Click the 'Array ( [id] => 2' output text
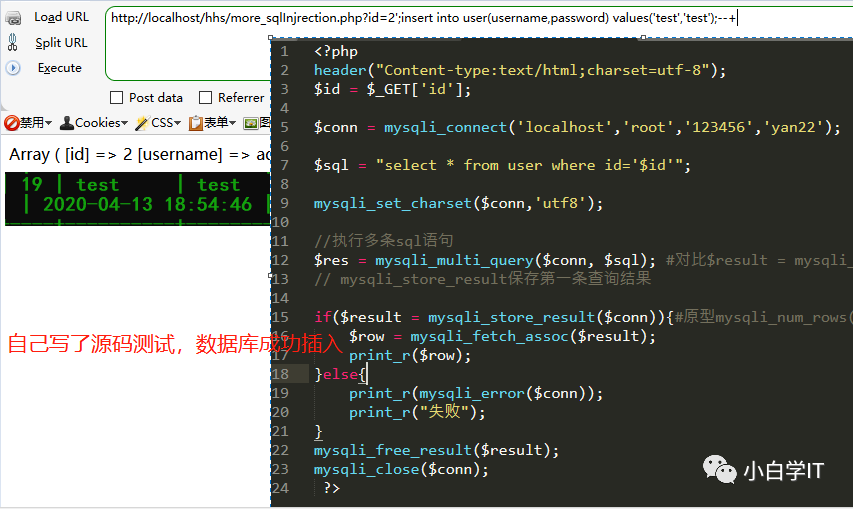This screenshot has height=509, width=853. click(71, 155)
